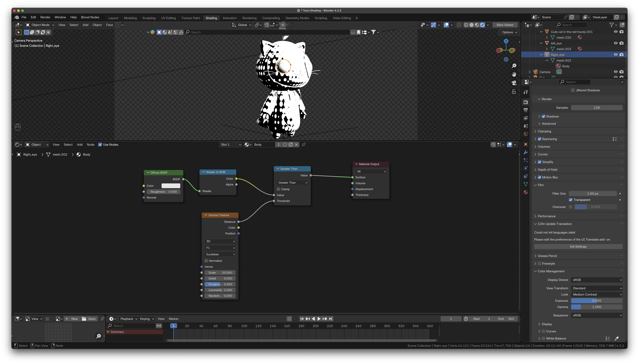Viewport: 639px width, 364px height.
Task: Switch viewport to wireframe shading
Action: 466,25
